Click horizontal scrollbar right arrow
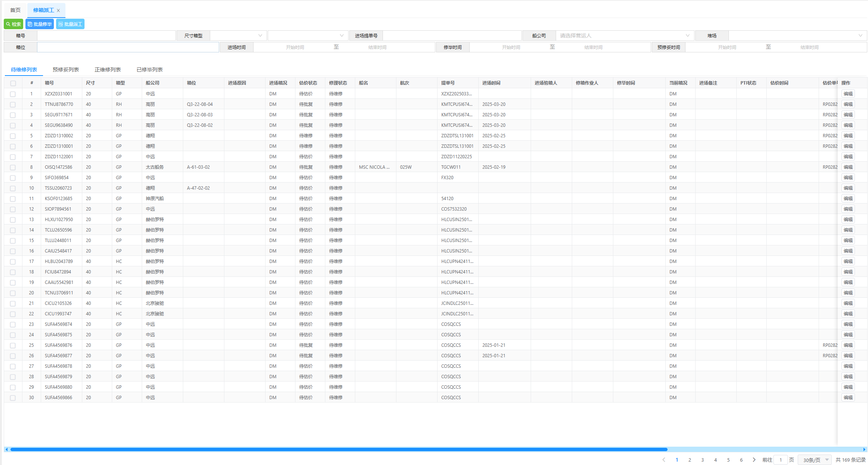The height and width of the screenshot is (465, 868). [864, 449]
